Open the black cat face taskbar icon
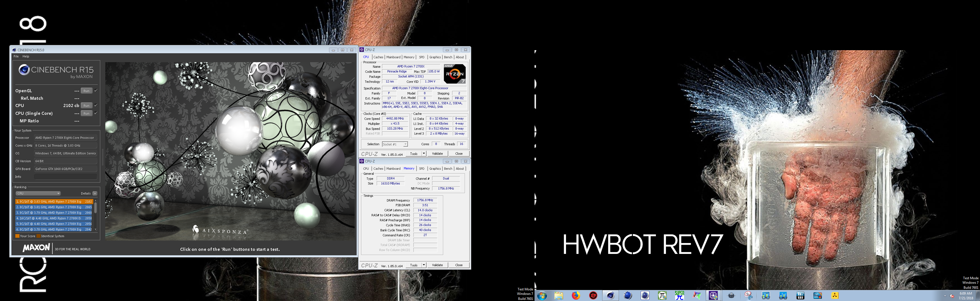 click(731, 296)
